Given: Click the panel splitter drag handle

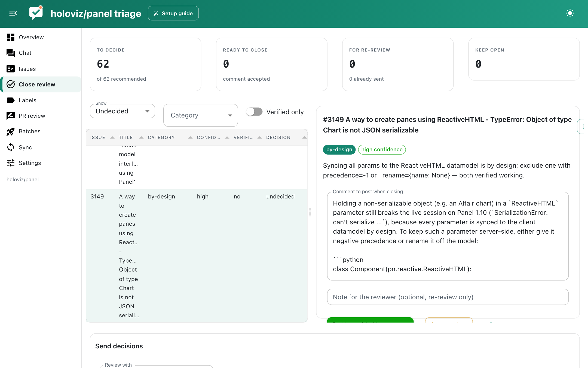Looking at the screenshot, I should pyautogui.click(x=310, y=212).
